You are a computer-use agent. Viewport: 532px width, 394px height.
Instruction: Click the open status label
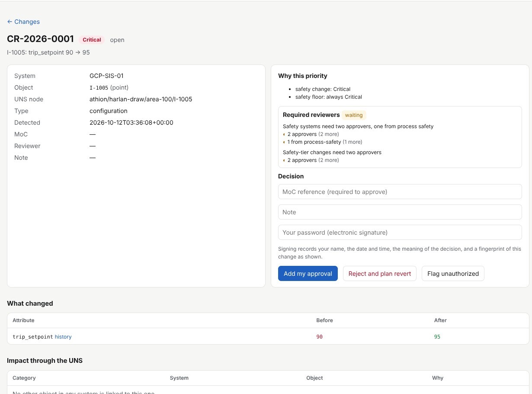pos(117,40)
